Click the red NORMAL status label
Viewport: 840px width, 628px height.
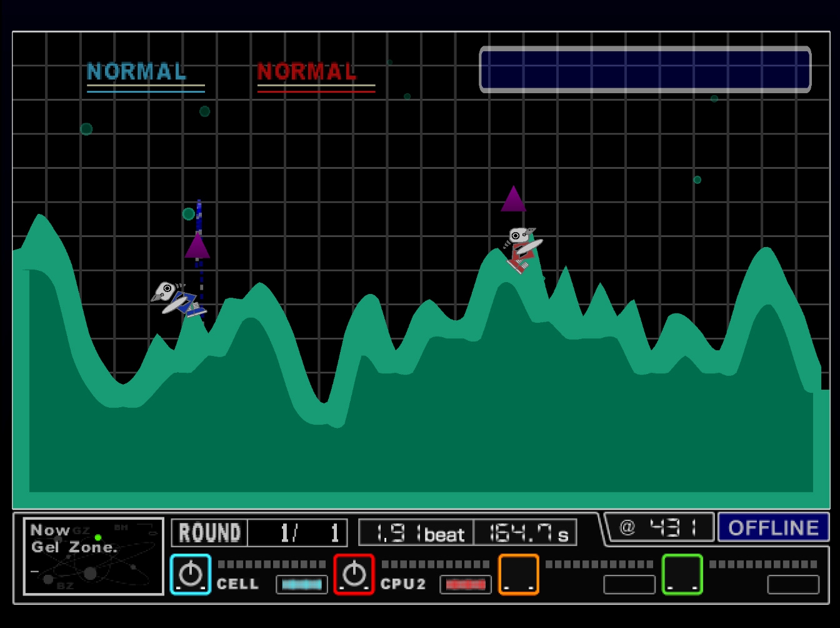(307, 72)
